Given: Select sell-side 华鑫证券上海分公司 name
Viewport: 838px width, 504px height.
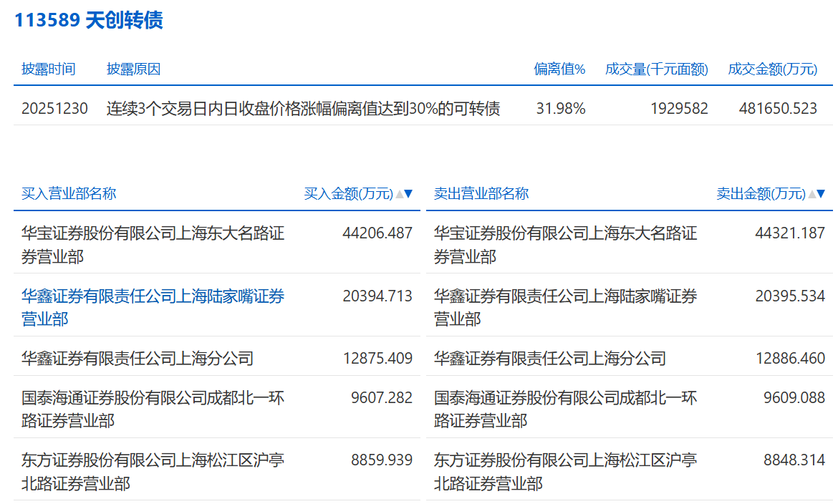Looking at the screenshot, I should [550, 358].
